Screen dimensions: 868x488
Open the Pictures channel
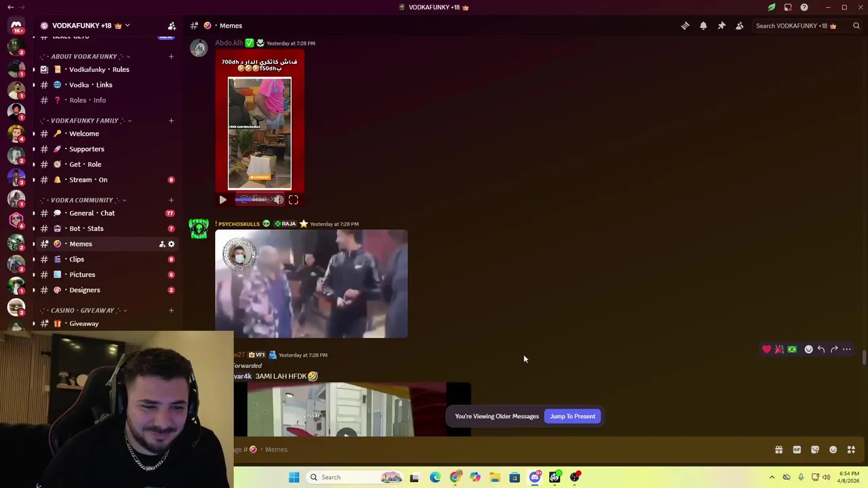tap(106, 274)
